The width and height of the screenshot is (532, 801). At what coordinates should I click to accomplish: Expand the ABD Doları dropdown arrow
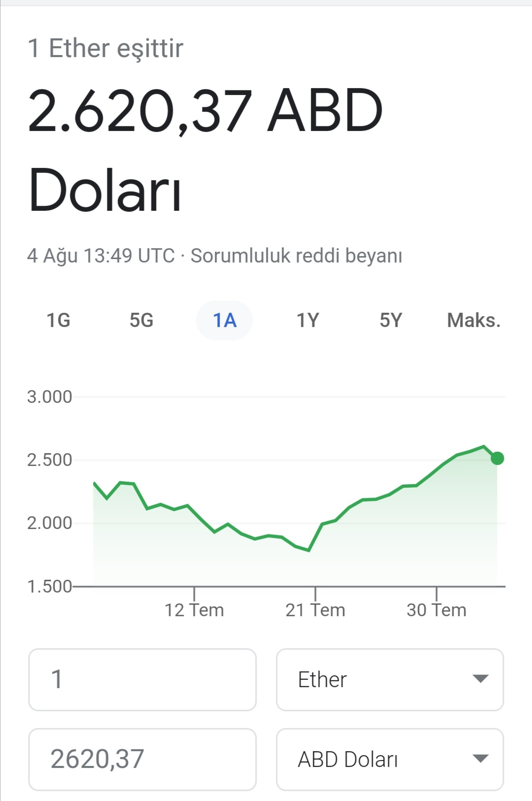[480, 759]
